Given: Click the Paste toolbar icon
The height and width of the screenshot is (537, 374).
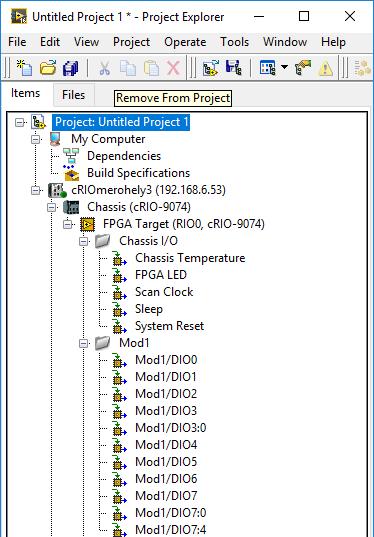Looking at the screenshot, I should (151, 68).
